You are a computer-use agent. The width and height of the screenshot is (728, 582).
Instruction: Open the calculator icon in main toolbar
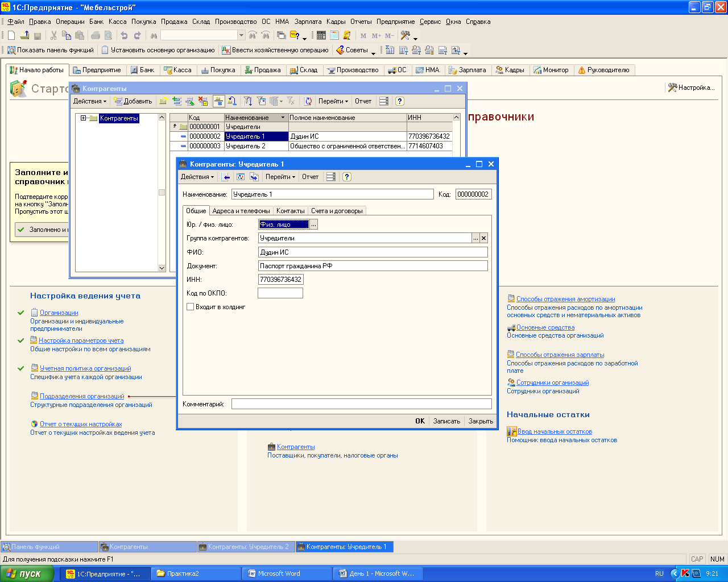(321, 35)
